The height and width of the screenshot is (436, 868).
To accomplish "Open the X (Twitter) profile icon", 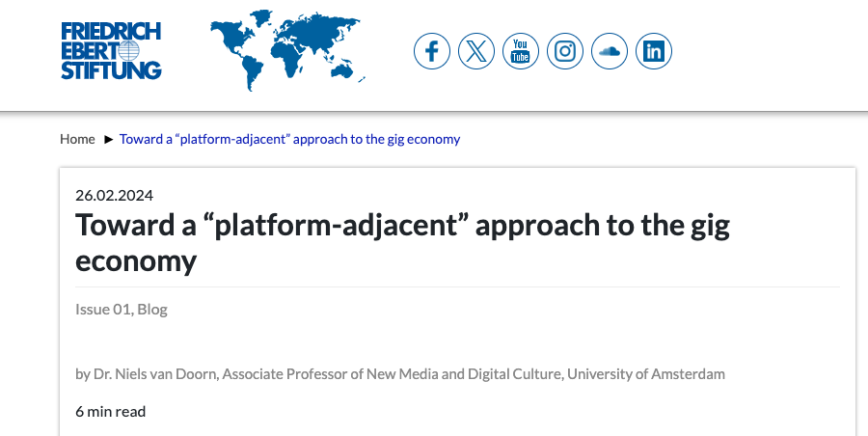I will 476,51.
